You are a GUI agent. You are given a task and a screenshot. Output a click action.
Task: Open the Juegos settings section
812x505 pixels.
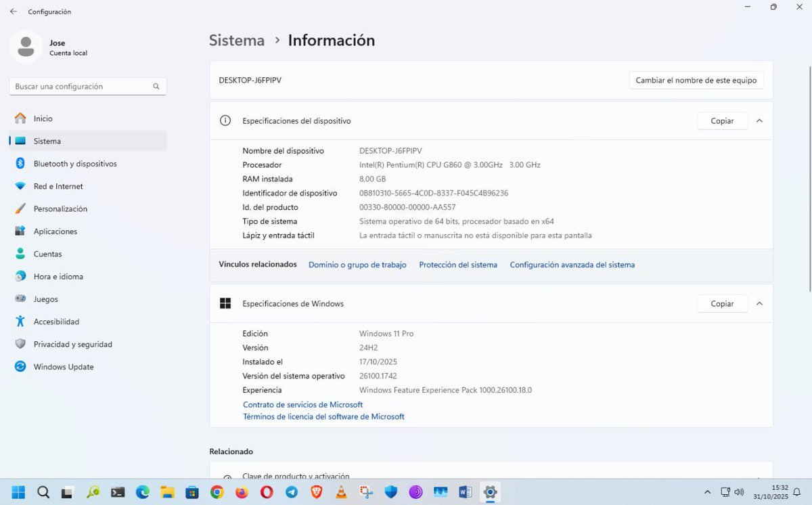coord(46,299)
